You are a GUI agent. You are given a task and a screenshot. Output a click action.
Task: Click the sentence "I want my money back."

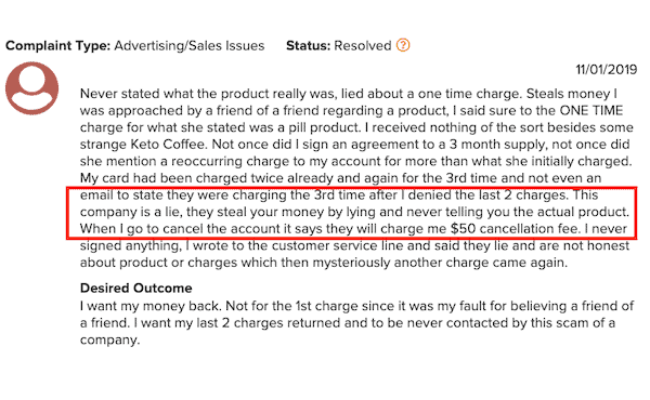point(151,306)
